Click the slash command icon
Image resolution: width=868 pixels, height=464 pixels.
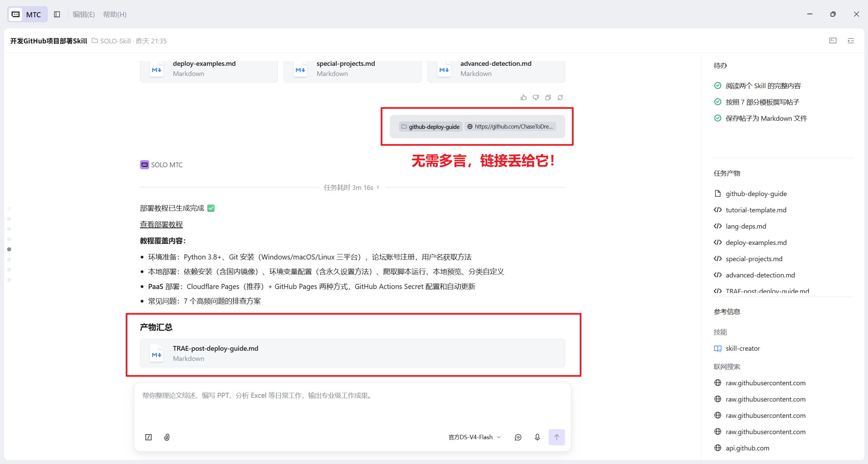[149, 437]
